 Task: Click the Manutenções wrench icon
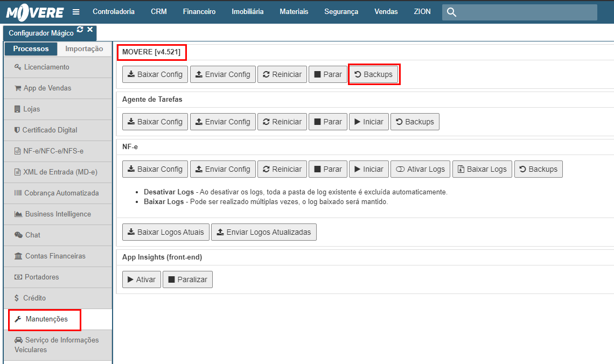(x=18, y=319)
